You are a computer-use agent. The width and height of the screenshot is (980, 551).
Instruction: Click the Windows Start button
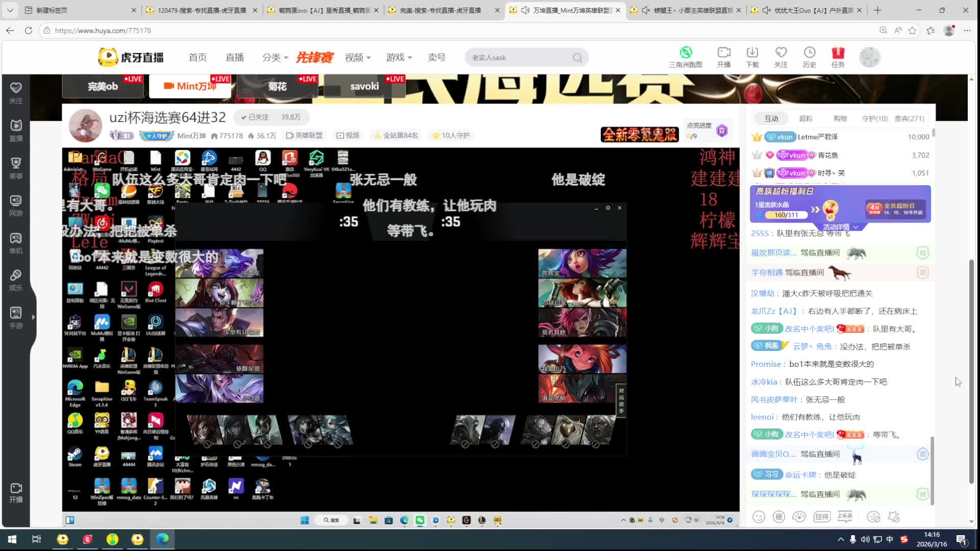click(x=12, y=539)
